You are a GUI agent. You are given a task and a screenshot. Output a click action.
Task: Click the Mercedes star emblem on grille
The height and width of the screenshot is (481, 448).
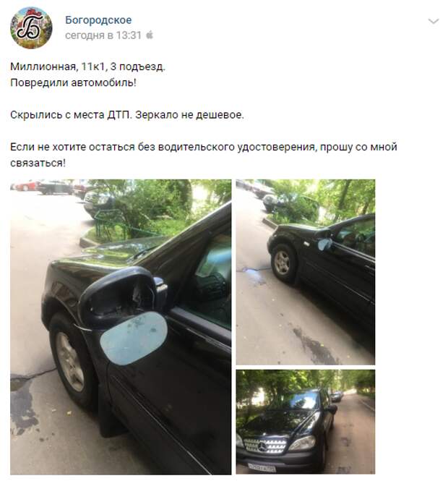(262, 447)
